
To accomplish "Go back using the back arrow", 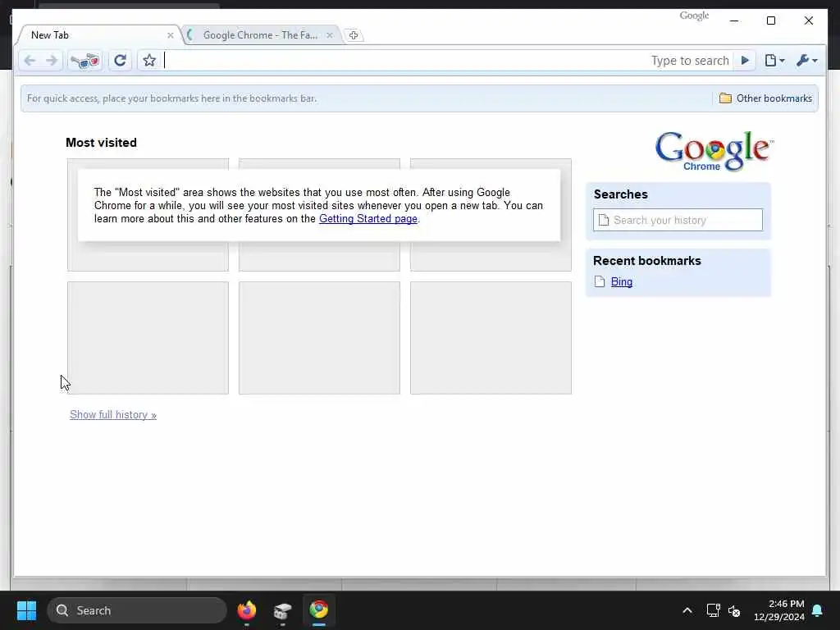I will (x=30, y=61).
